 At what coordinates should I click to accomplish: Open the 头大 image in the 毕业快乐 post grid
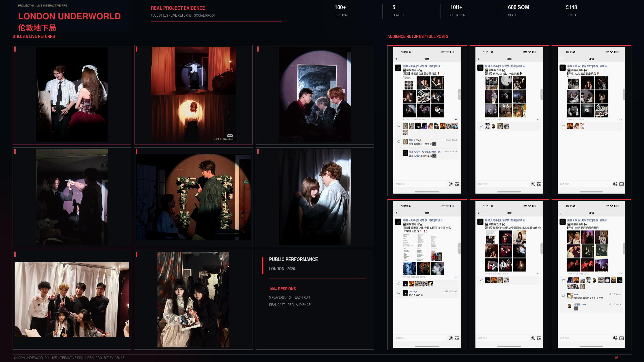pyautogui.click(x=505, y=111)
